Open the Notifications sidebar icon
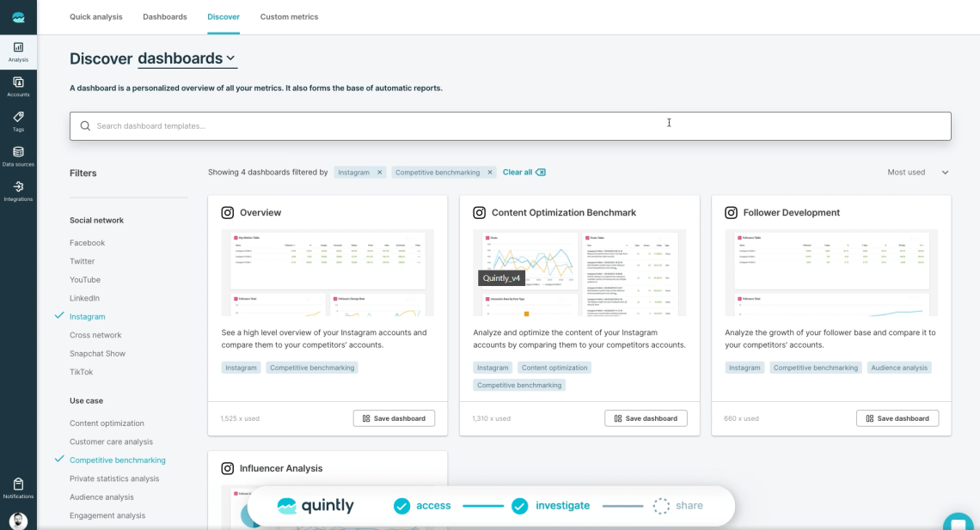Image resolution: width=980 pixels, height=530 pixels. [x=18, y=488]
